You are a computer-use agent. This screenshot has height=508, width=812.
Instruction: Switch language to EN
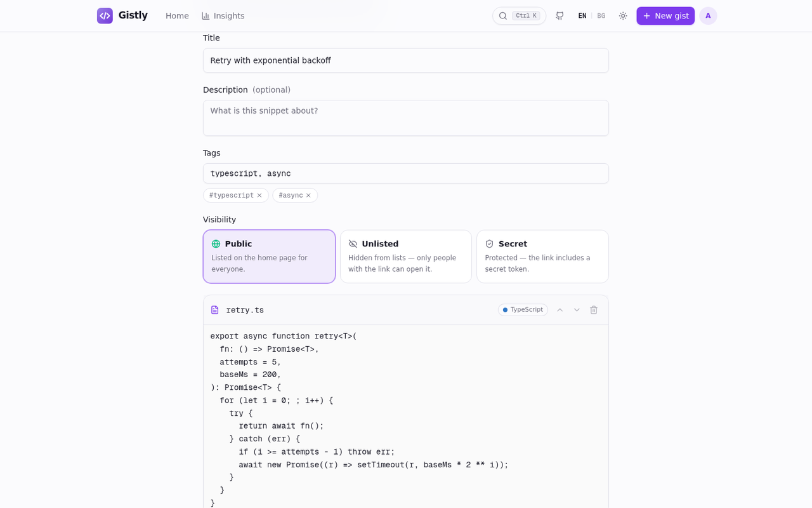click(x=582, y=16)
